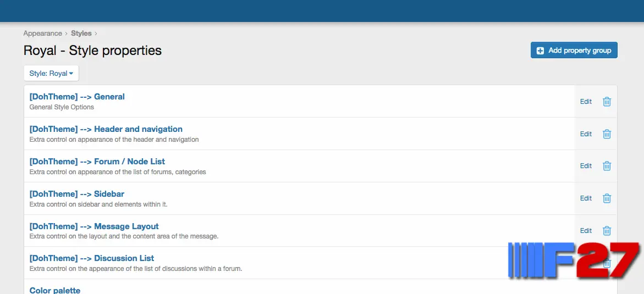This screenshot has height=294, width=644.
Task: Delete the General property group via trash icon
Action: [x=607, y=102]
